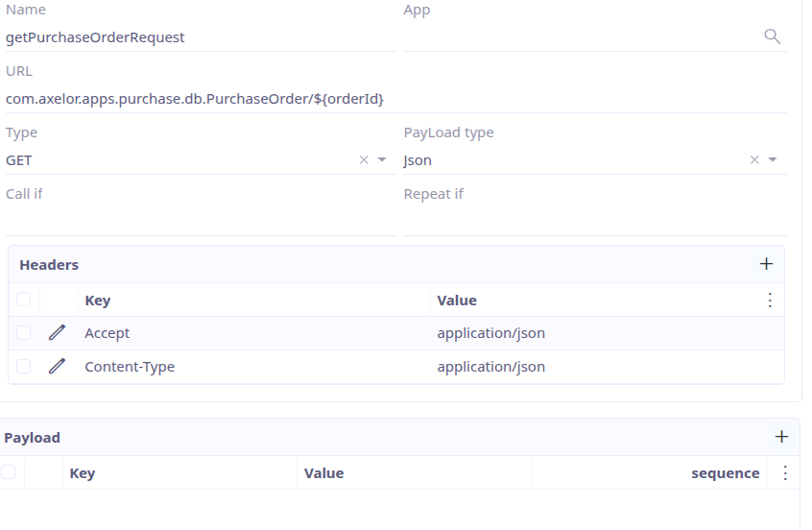Clear the Json payload type selection
812x530 pixels.
tap(754, 160)
